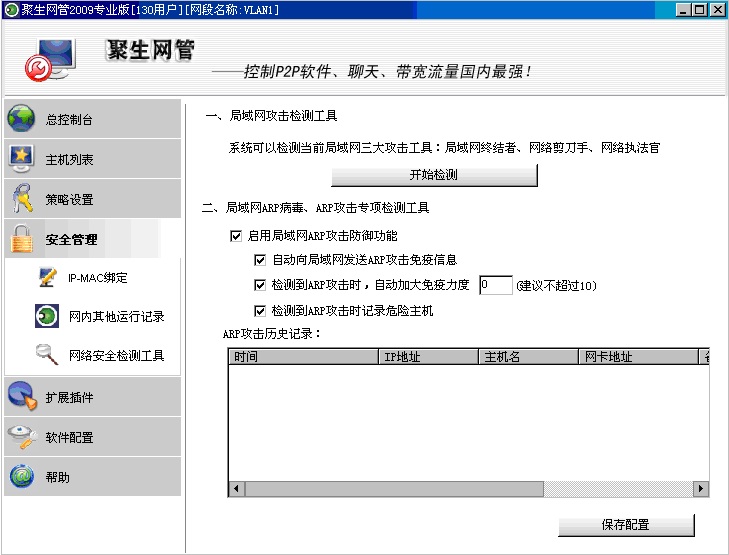The image size is (729, 555).
Task: Toggle 检测到ARP攻击时自动加大免疫力度 checkbox
Action: pyautogui.click(x=260, y=285)
